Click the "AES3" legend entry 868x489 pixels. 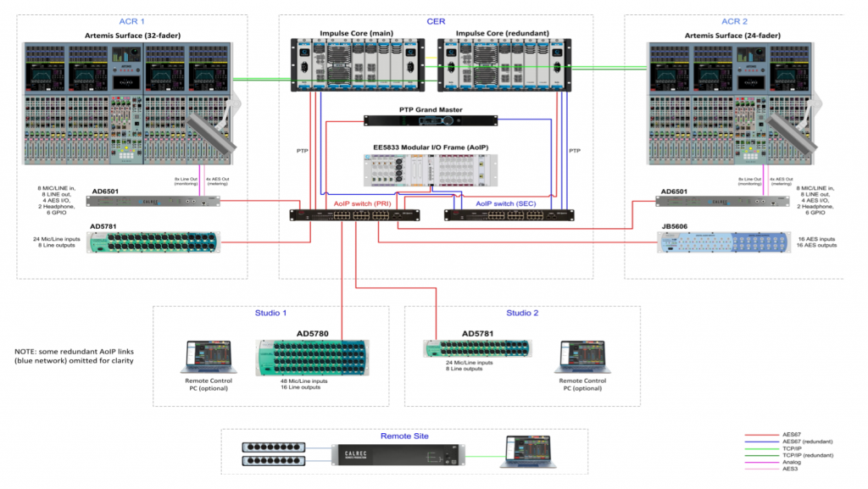click(x=790, y=470)
